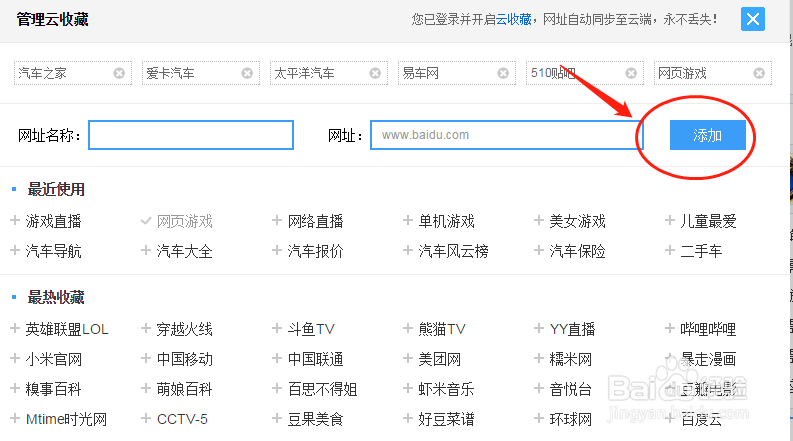The image size is (793, 441).
Task: Click the 太平洋汽车 tag text
Action: (x=304, y=73)
